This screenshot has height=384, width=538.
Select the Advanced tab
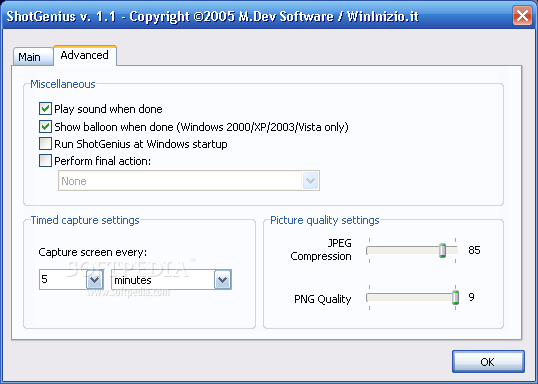coord(85,55)
